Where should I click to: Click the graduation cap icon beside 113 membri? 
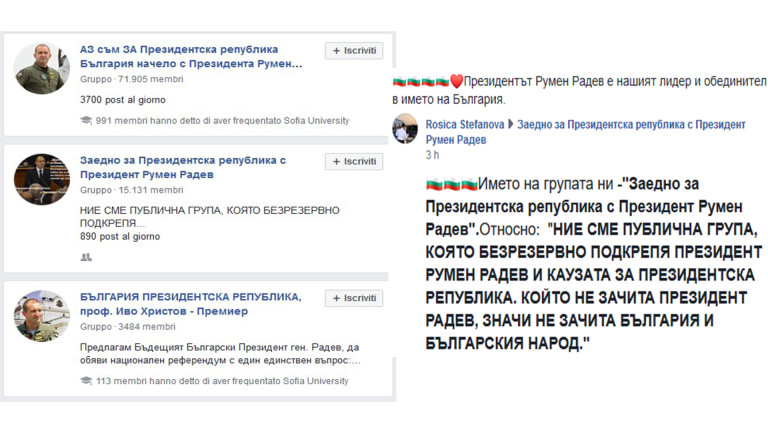(x=86, y=381)
